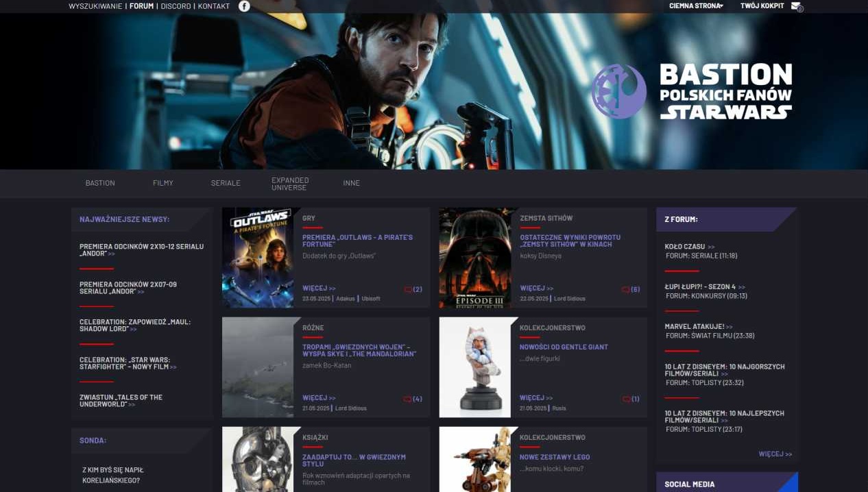
Task: Click the Najważniejsze Newsy panel header
Action: pyautogui.click(x=142, y=219)
